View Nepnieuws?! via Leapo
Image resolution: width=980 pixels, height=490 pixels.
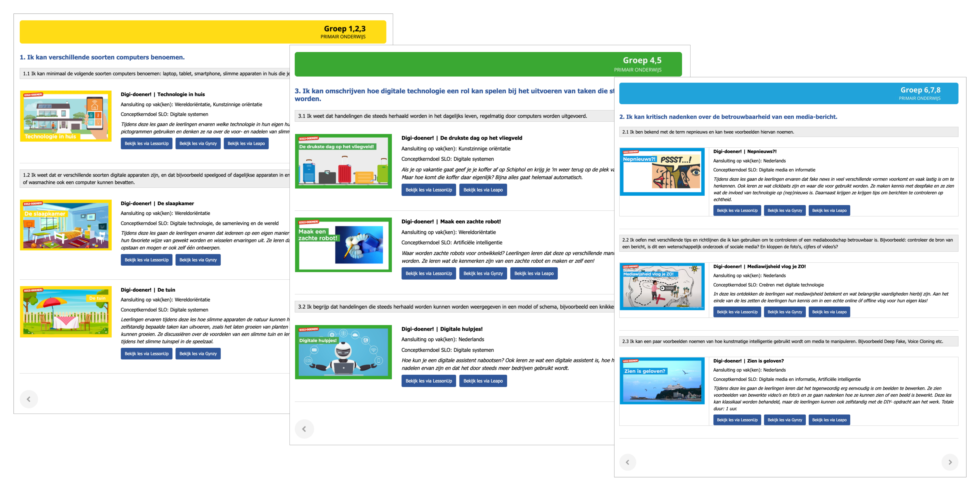(829, 210)
